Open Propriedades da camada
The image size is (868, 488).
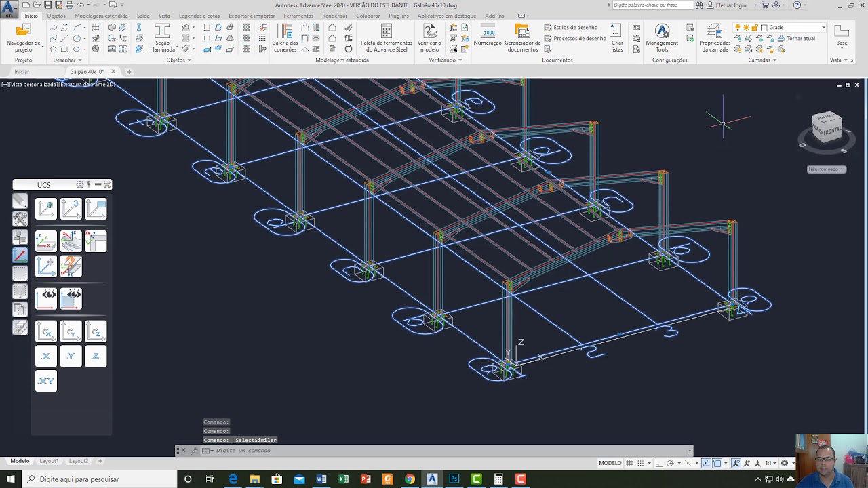[714, 38]
